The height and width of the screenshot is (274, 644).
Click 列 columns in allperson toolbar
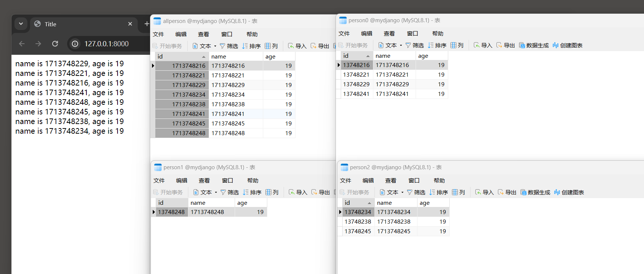[x=271, y=46]
